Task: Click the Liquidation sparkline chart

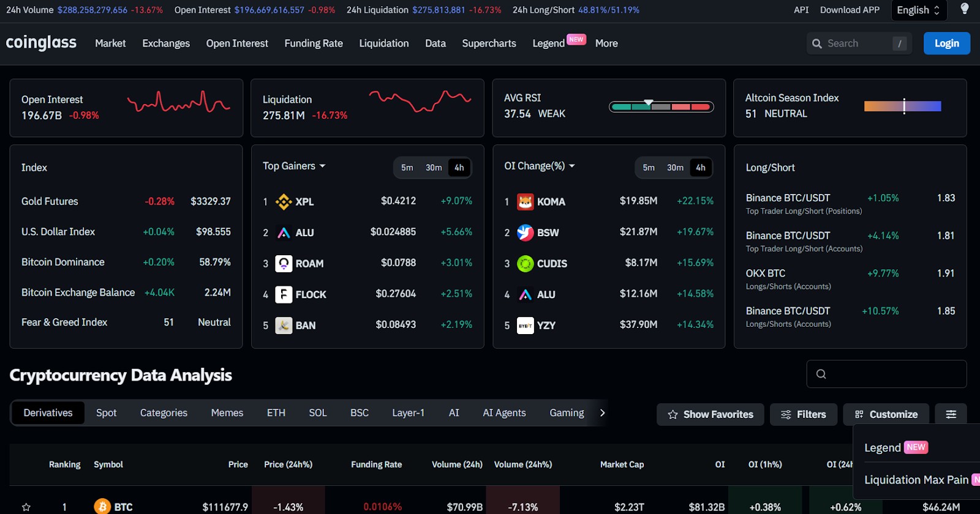Action: 420,101
